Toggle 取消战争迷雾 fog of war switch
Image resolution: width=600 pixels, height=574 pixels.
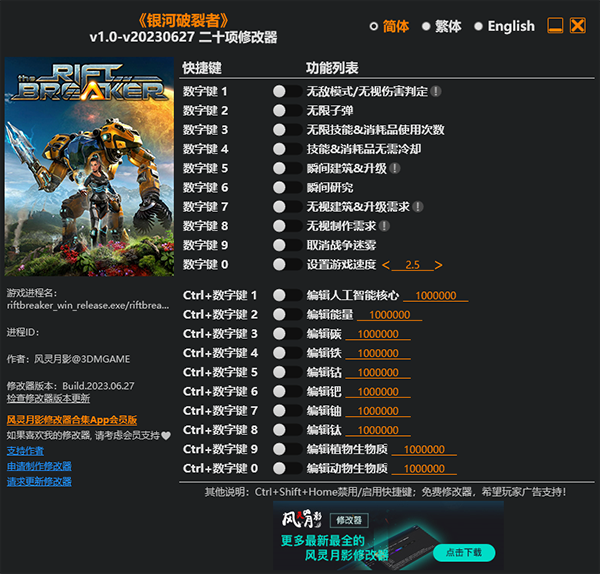pyautogui.click(x=287, y=245)
